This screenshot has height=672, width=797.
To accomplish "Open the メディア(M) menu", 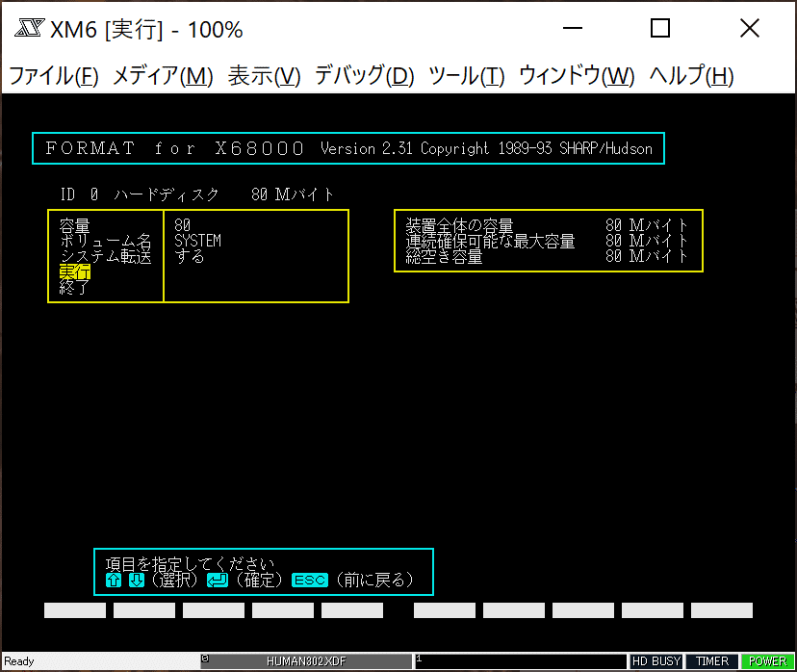I will coord(163,76).
